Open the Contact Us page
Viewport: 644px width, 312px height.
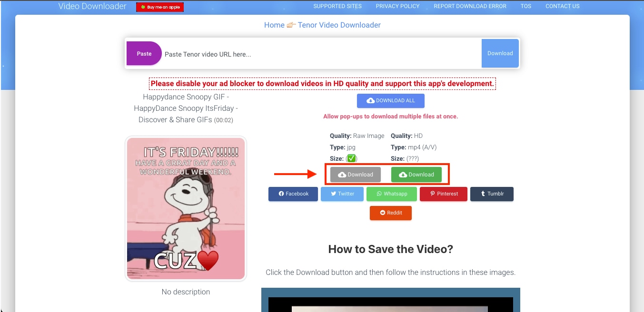(x=563, y=6)
